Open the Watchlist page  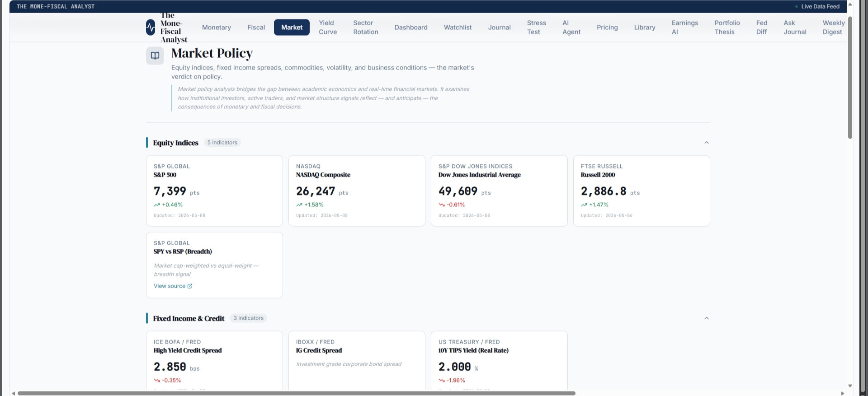tap(458, 28)
